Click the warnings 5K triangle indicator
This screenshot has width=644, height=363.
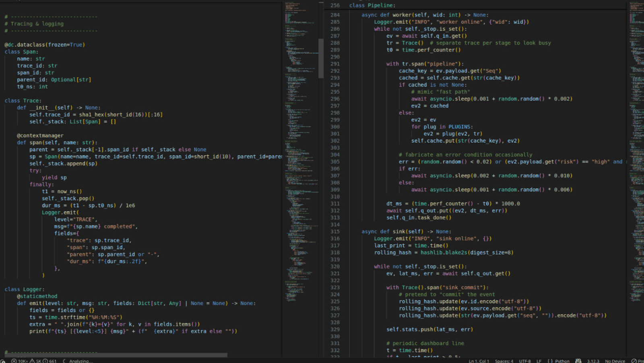pos(35,361)
